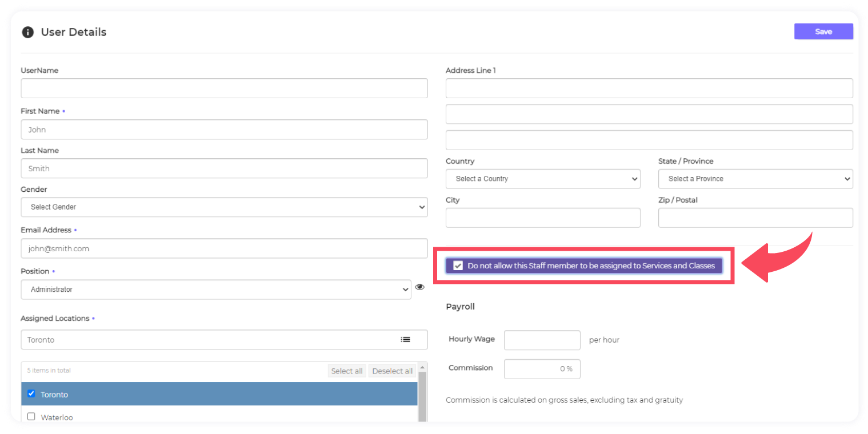868x434 pixels.
Task: Click the UserName input field
Action: [224, 89]
